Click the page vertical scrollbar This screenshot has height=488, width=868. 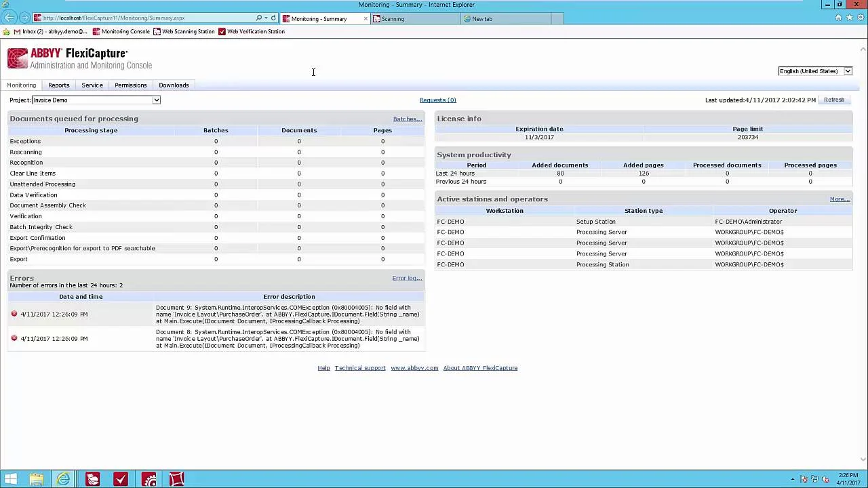pyautogui.click(x=863, y=253)
